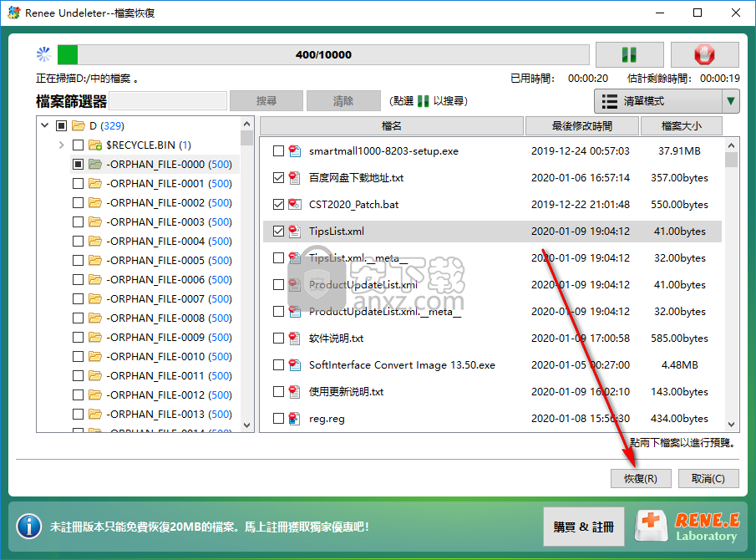Image resolution: width=756 pixels, height=560 pixels.
Task: Click the file list scroll up arrow
Action: pos(732,145)
